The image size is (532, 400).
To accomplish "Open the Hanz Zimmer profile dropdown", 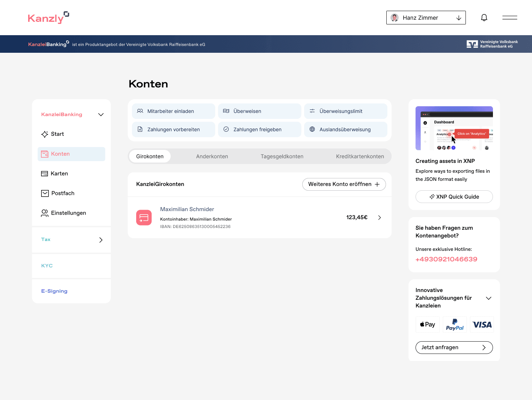I will (x=459, y=18).
